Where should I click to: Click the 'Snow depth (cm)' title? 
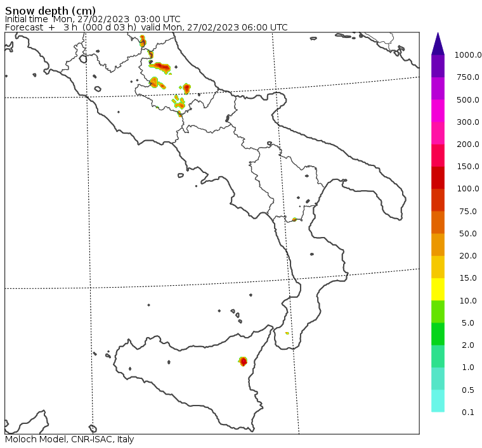[x=50, y=11]
